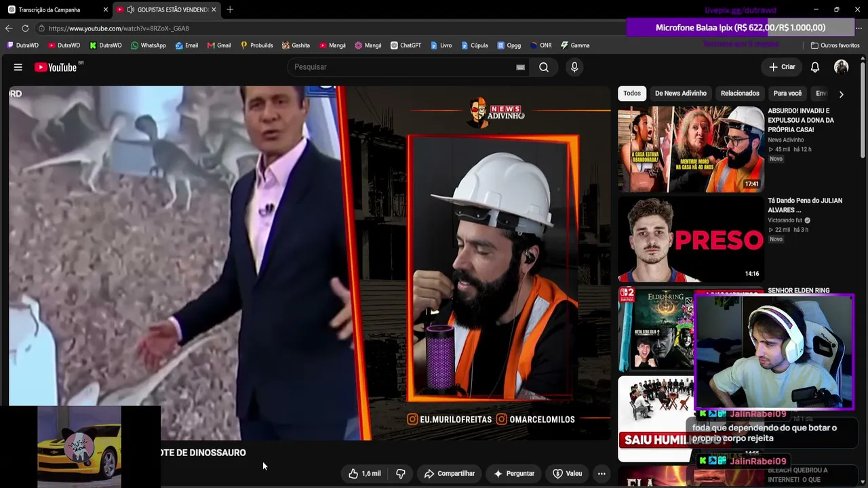
Task: Open the ABSURDO! INVADIU E EXPULSOU video thumbnail
Action: (x=691, y=149)
